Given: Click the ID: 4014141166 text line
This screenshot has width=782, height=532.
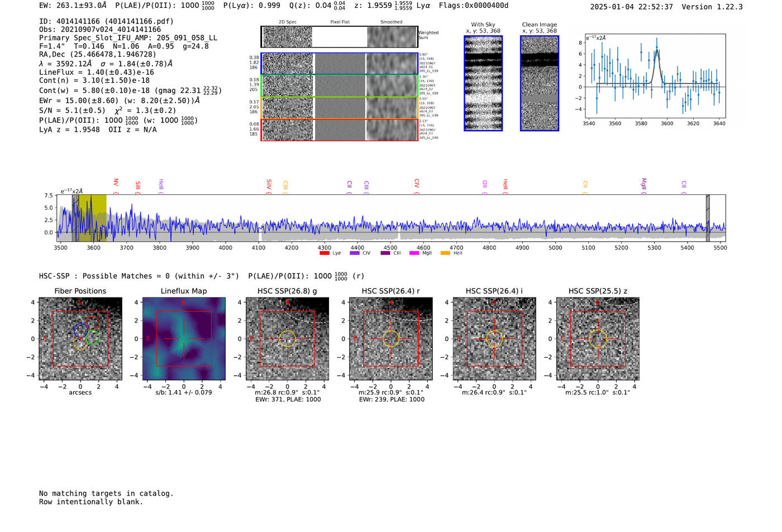Looking at the screenshot, I should [106, 21].
